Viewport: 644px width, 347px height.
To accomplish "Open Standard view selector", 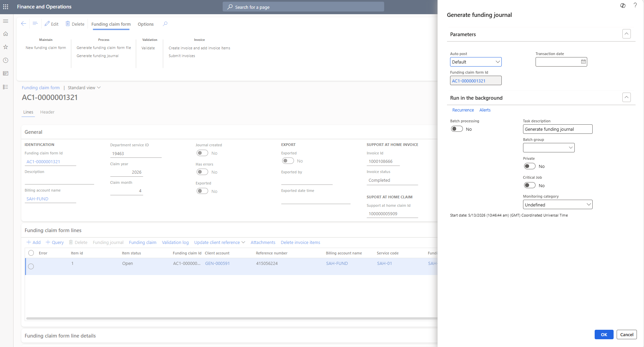I will [x=84, y=88].
